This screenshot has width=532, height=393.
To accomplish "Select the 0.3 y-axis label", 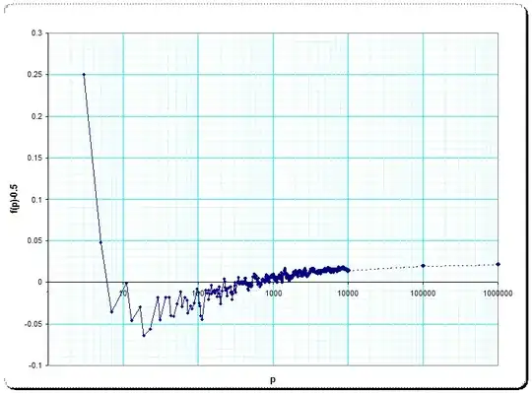I will tap(37, 33).
